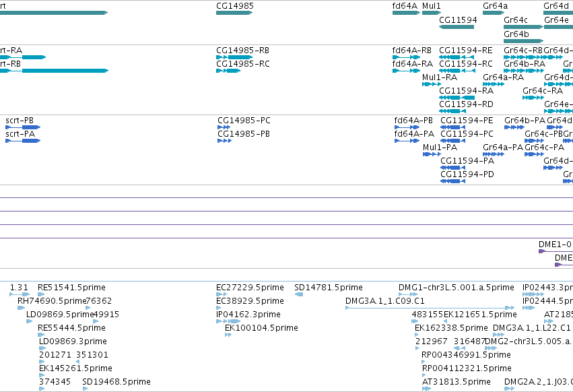
Task: Click the CG11594 gene bar
Action: pos(457,27)
